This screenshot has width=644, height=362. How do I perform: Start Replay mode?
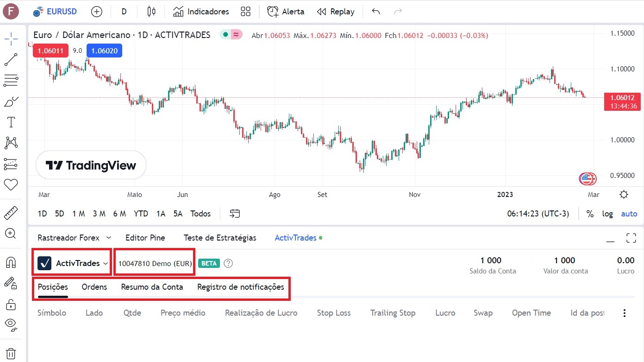(x=336, y=11)
